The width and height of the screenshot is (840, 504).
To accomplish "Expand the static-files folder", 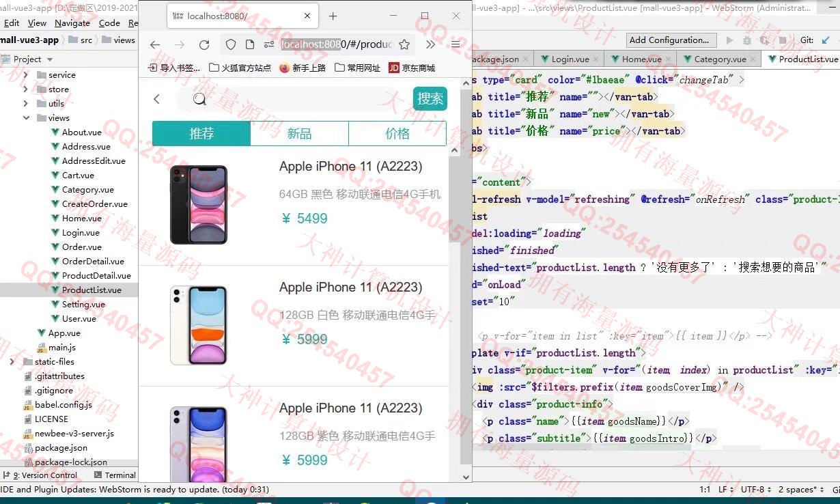I will point(12,362).
